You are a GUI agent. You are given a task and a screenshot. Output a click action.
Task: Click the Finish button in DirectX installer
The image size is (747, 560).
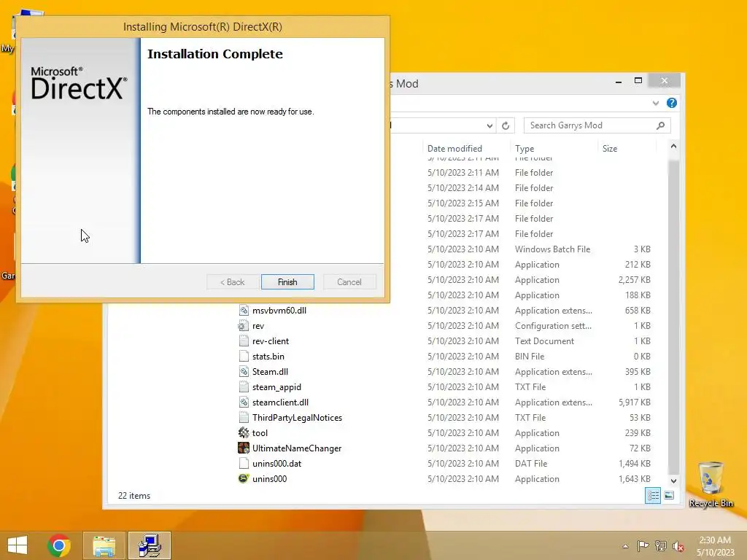coord(287,282)
